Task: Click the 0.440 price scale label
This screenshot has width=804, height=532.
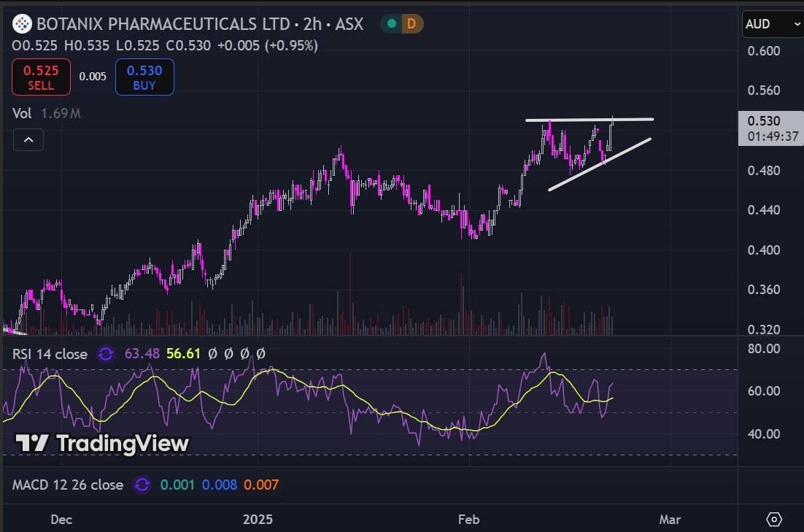Action: (763, 210)
